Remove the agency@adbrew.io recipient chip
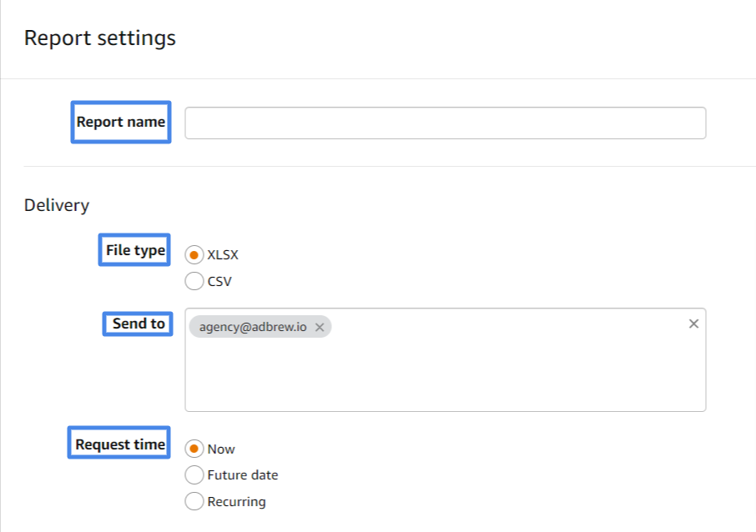This screenshot has width=756, height=532. [320, 327]
